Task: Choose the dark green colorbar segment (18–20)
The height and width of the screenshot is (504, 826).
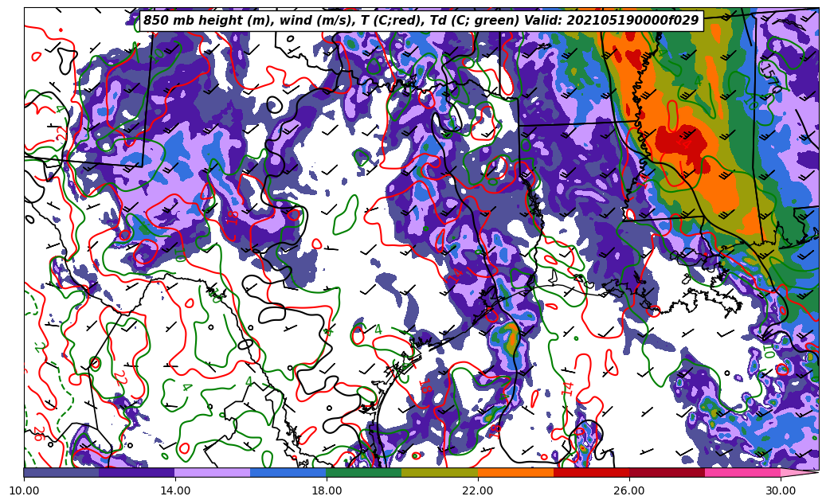Action: tap(364, 472)
